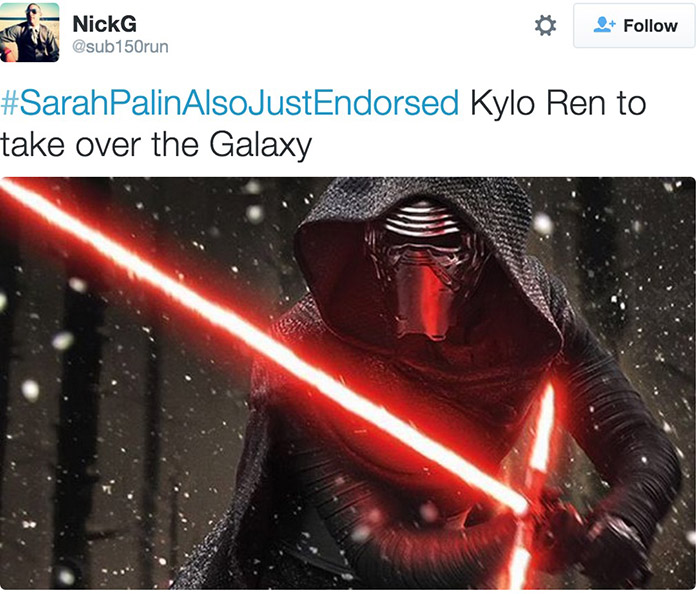Click the words 'Kylo Ren to' in tweet

pyautogui.click(x=558, y=104)
